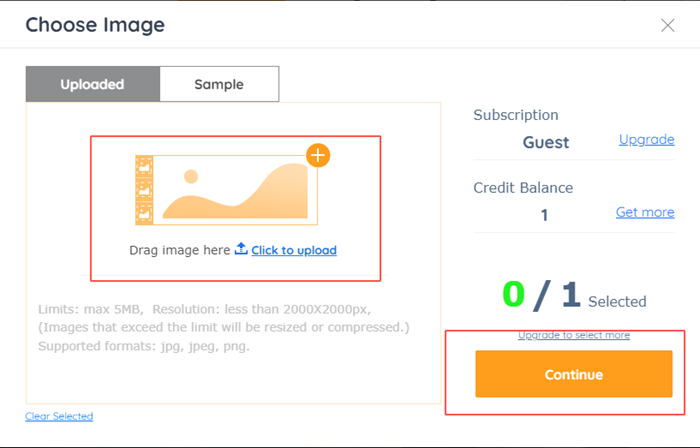Viewport: 700px width, 448px height.
Task: Close the Choose Image dialog
Action: point(668,25)
